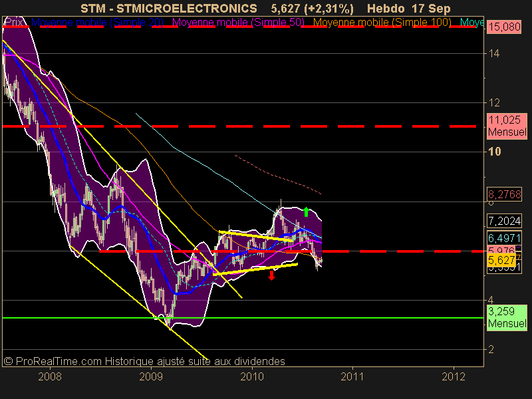Select Moyenne mobile (Simple 100) legend
This screenshot has width=532, height=399.
click(x=382, y=23)
